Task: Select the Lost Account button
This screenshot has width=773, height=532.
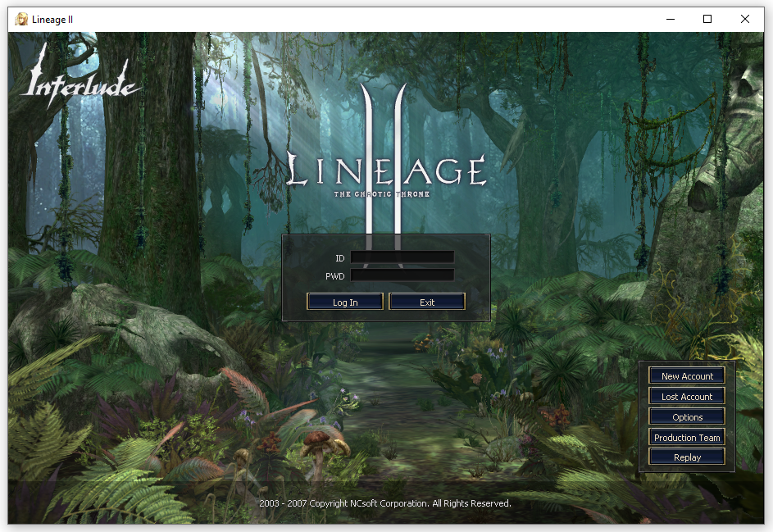Action: [x=687, y=397]
